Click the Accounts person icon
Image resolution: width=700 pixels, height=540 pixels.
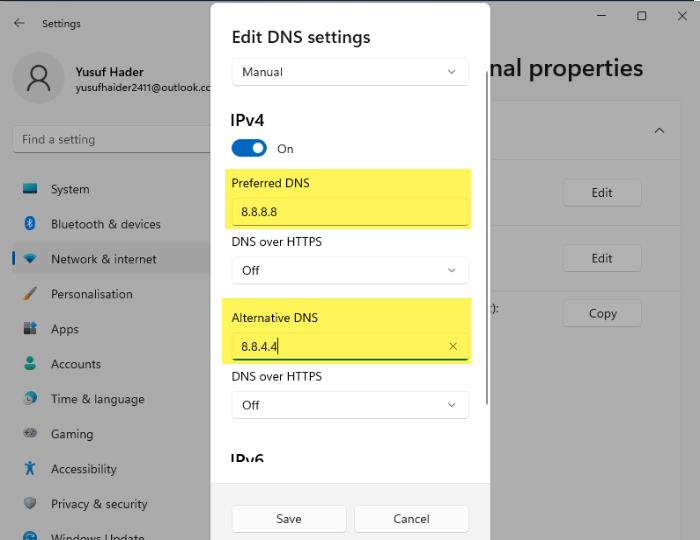[30, 364]
